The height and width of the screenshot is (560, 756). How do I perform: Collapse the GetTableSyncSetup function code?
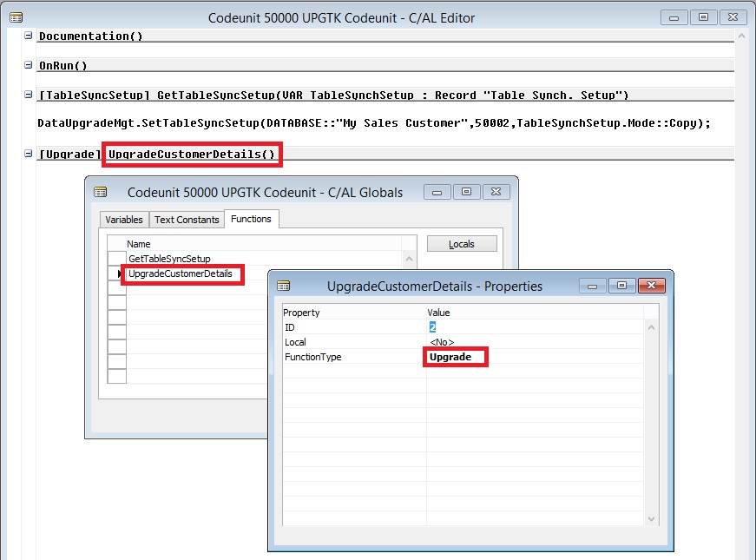pos(29,95)
